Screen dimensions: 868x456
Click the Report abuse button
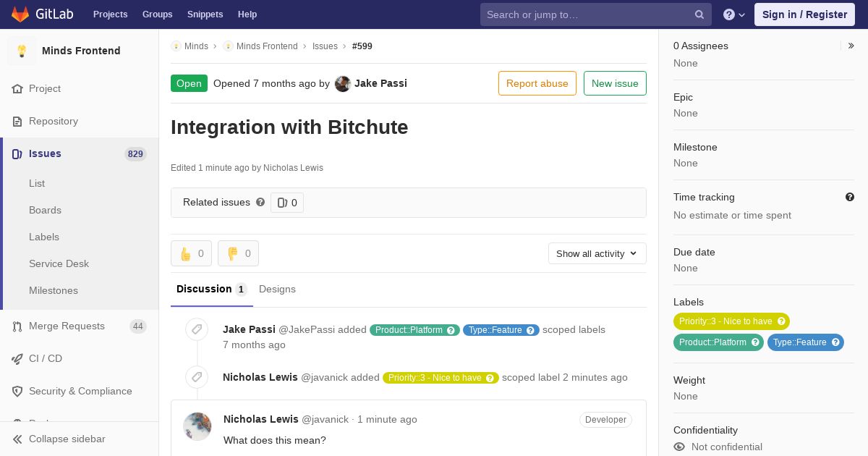coord(537,83)
